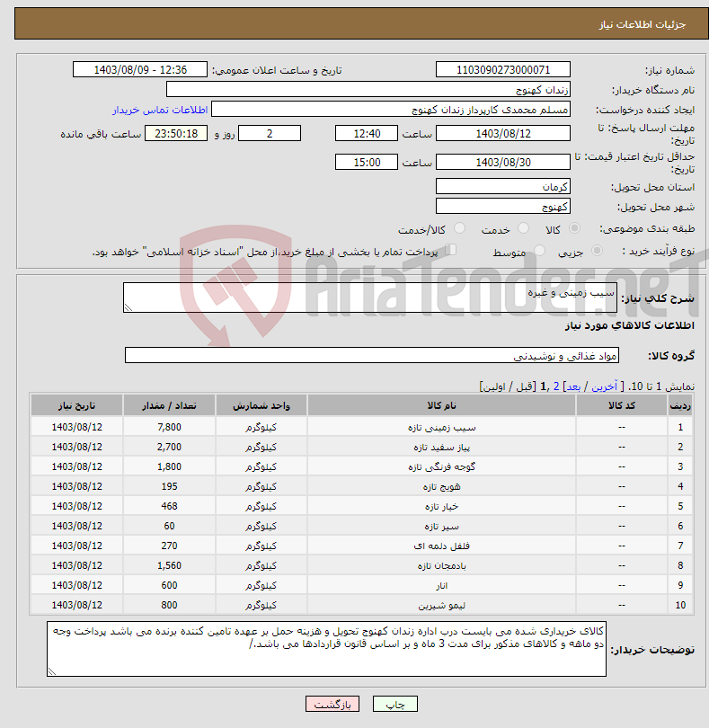Select the خدمت radio button
Image resolution: width=709 pixels, height=728 pixels.
point(523,228)
